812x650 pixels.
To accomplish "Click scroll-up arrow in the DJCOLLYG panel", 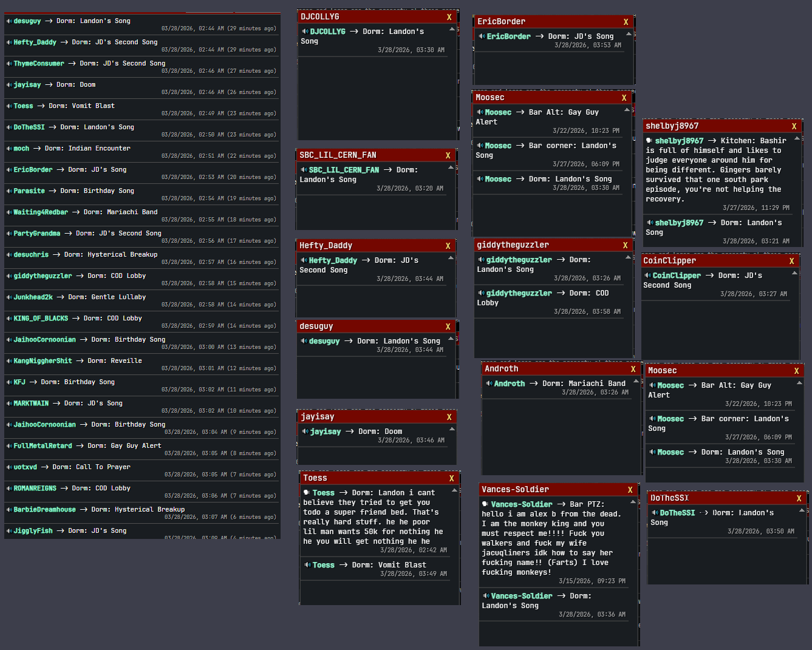I will tap(452, 29).
